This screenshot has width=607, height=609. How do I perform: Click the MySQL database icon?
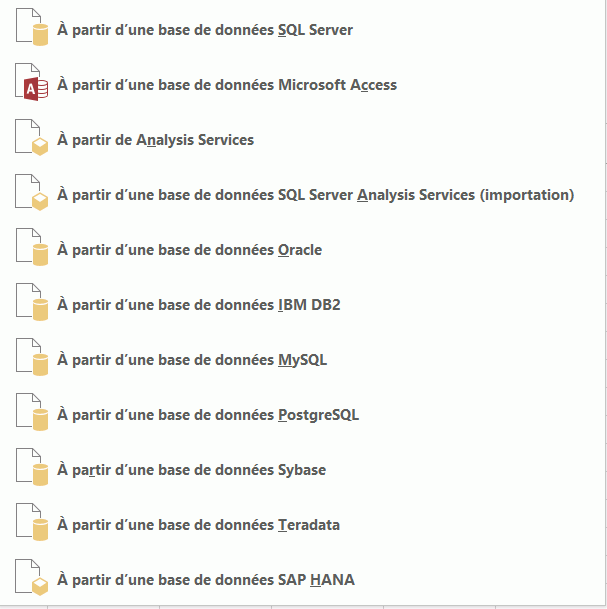[32, 359]
